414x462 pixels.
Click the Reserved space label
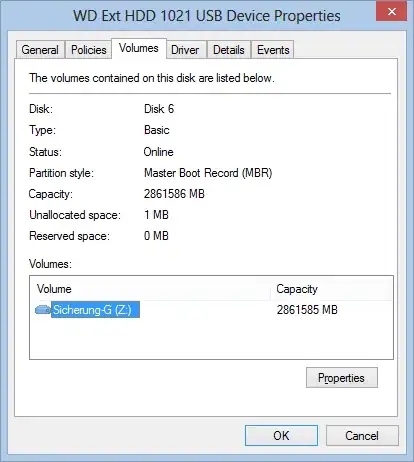(x=69, y=236)
